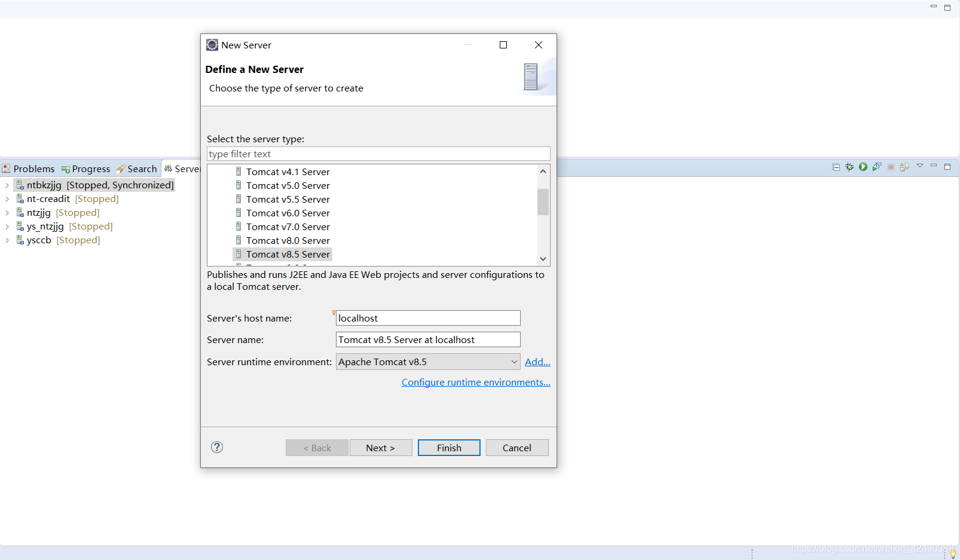
Task: Select Tomcat v5.0 Server in list
Action: (288, 185)
